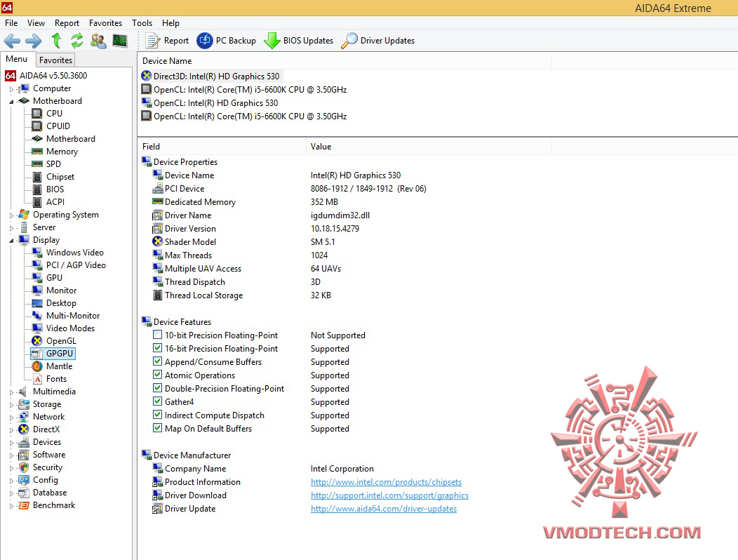
Task: Open the Help menu
Action: [170, 23]
